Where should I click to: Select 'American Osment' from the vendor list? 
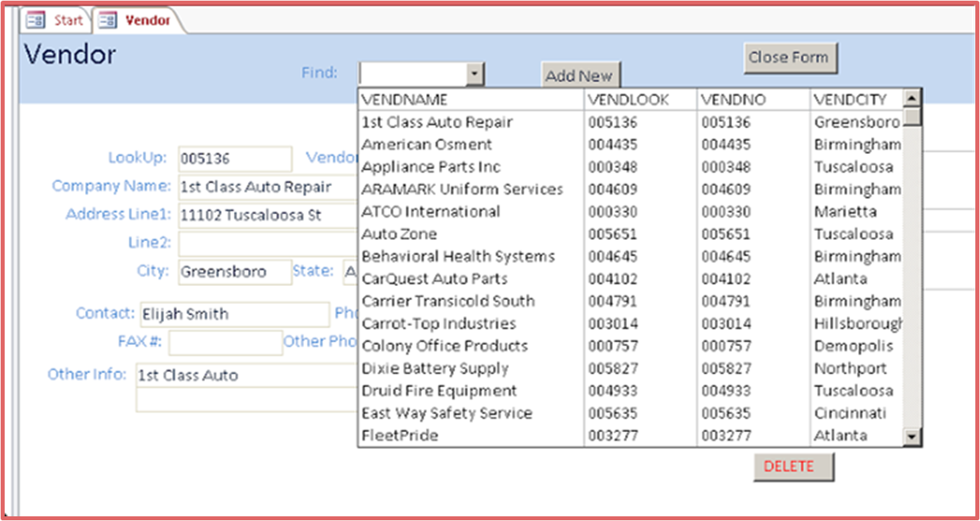630,145
